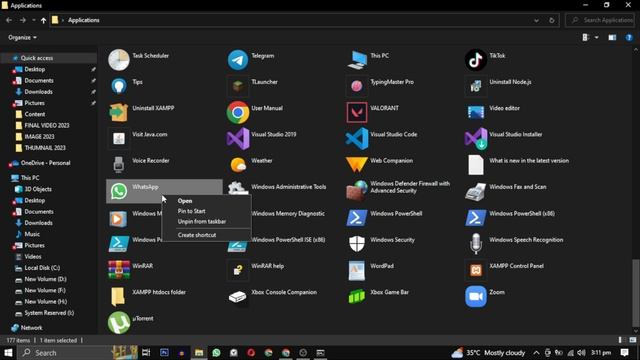640x360 pixels.
Task: Open the Organize dropdown menu
Action: coord(22,38)
